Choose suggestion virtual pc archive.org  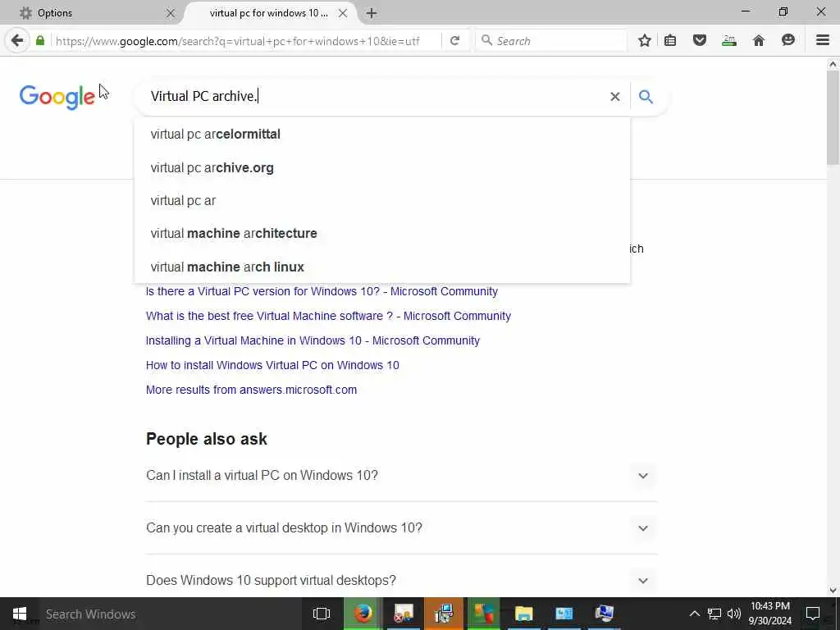(x=382, y=167)
